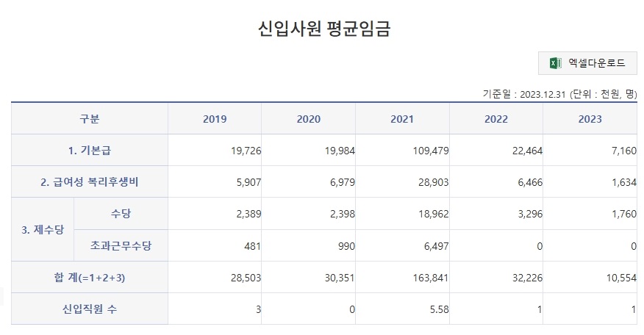Click the Excel icon in download button

tap(555, 63)
